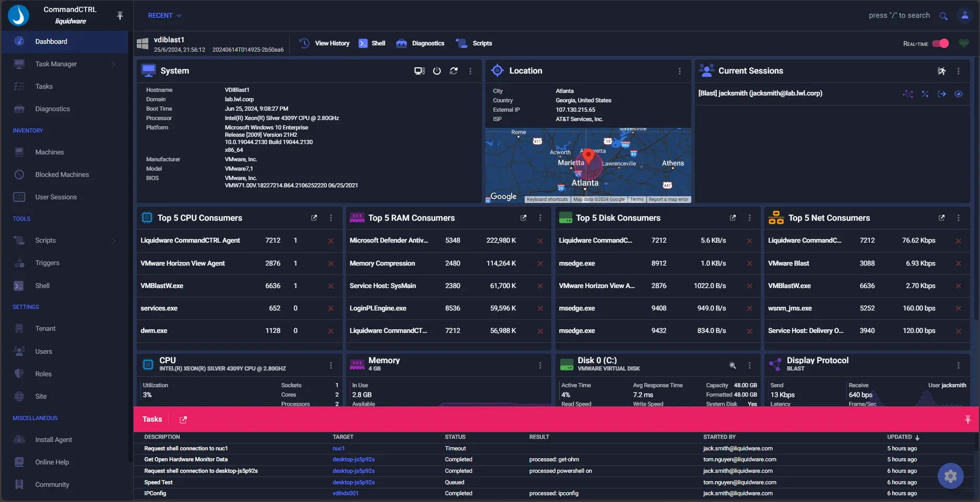Image resolution: width=980 pixels, height=502 pixels.
Task: Open Top 5 CPU Consumers three-dot menu
Action: [330, 218]
